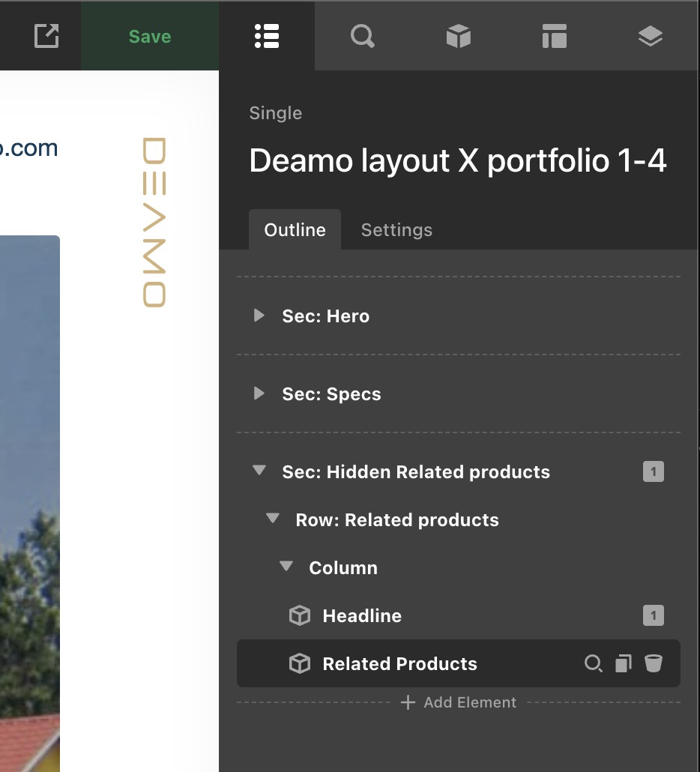Click Add Element
This screenshot has width=700, height=772.
459,703
